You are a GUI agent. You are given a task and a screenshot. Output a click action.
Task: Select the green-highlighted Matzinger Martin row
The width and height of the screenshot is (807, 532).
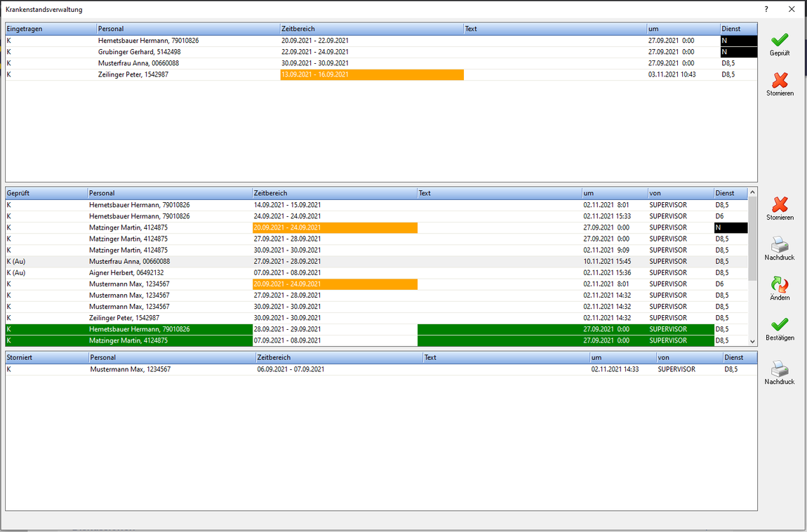128,340
